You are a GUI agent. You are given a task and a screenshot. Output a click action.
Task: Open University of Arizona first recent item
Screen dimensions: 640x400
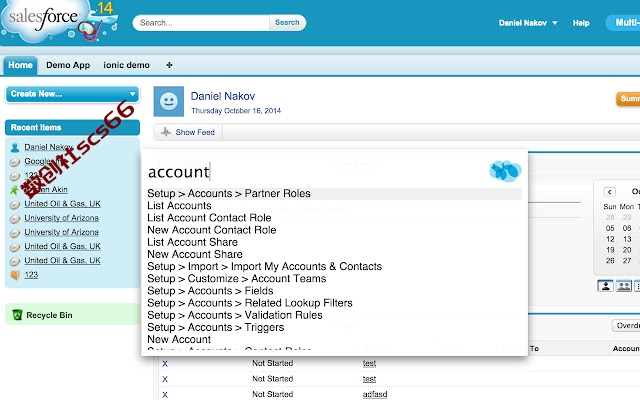pos(61,218)
